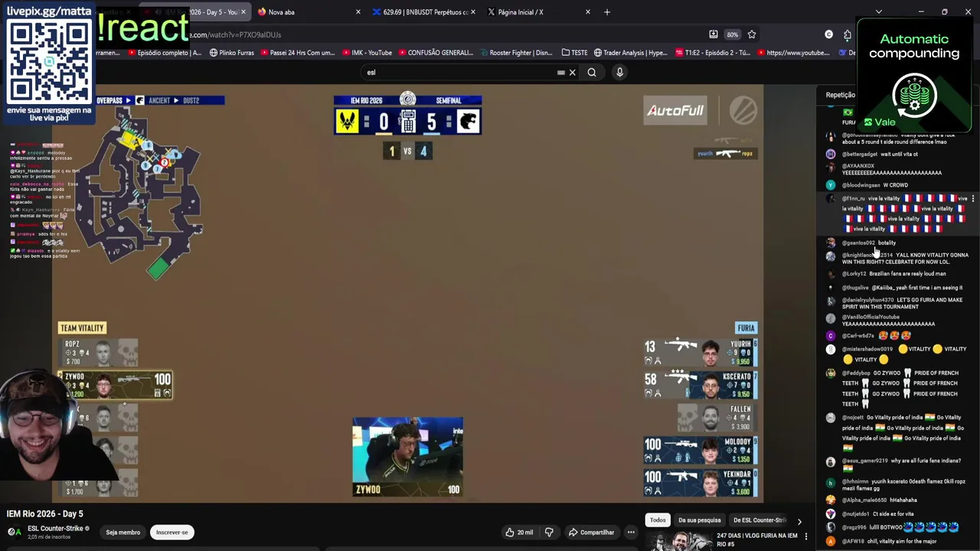The width and height of the screenshot is (980, 551).
Task: Click the browser address bar URL
Action: [x=235, y=34]
